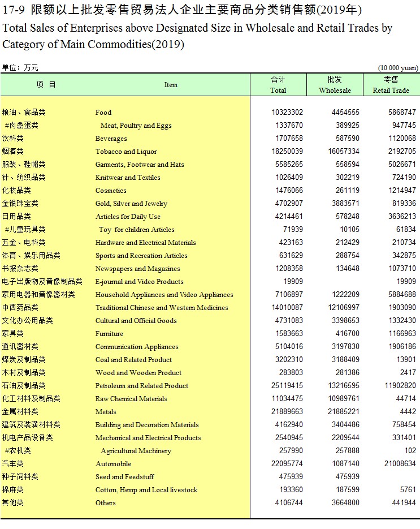Select 'Garments, Footwear and Hats' text
420x529 pixels.
[140, 165]
